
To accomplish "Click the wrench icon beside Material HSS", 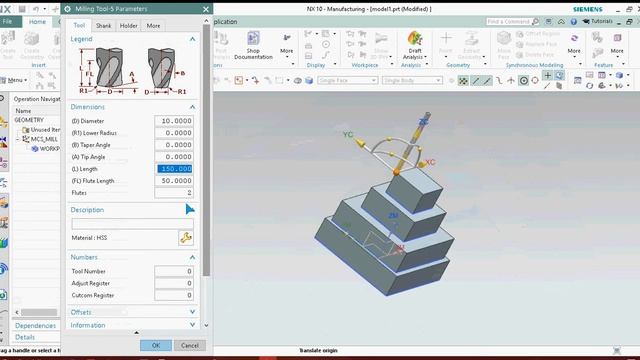I will coord(186,238).
